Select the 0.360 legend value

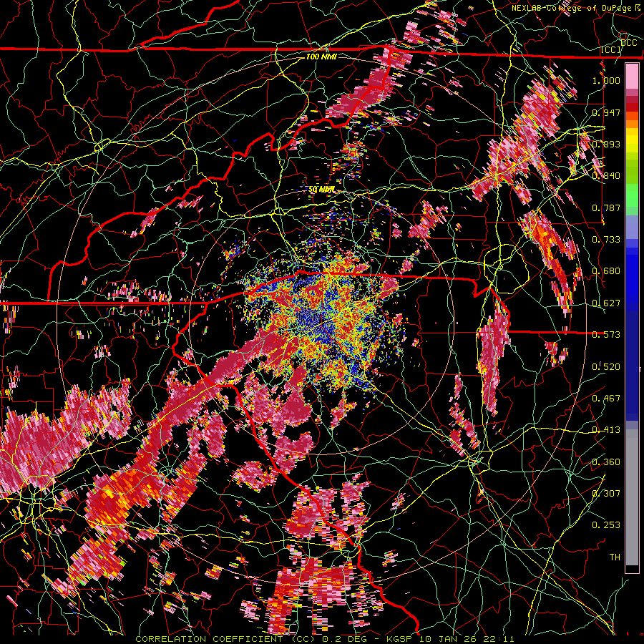pyautogui.click(x=606, y=462)
